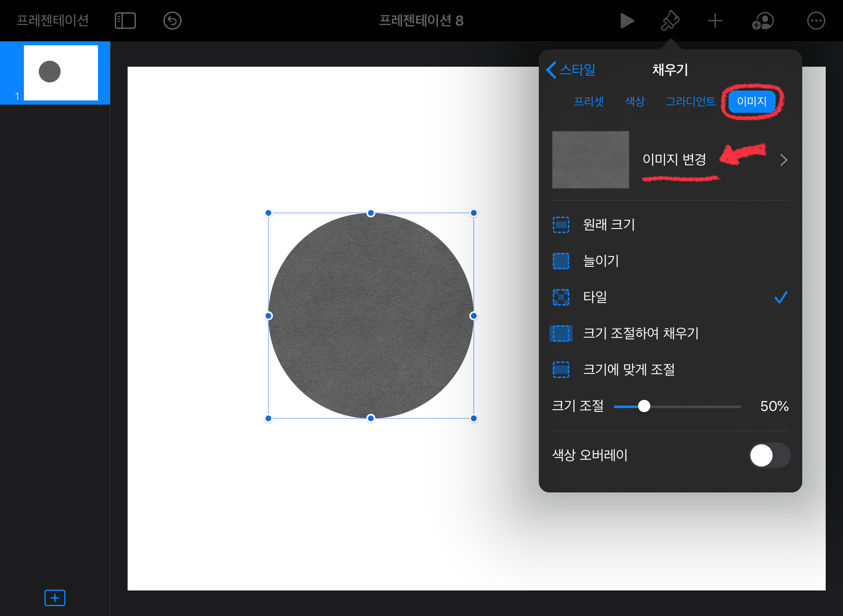Open the More options ellipsis menu

(x=816, y=21)
